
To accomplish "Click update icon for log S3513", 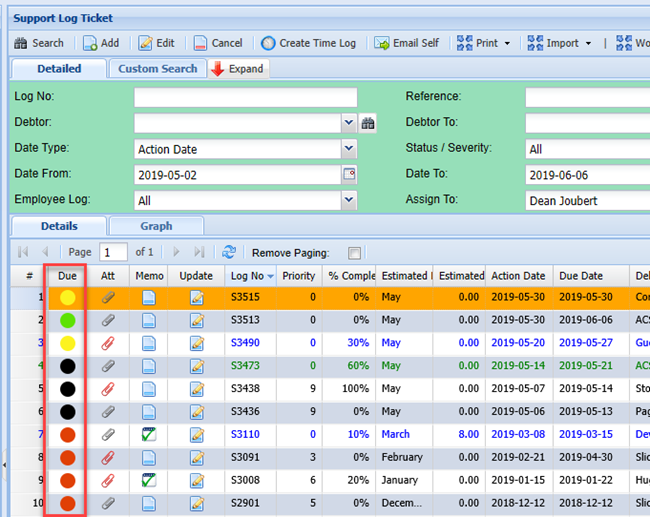I will (197, 320).
